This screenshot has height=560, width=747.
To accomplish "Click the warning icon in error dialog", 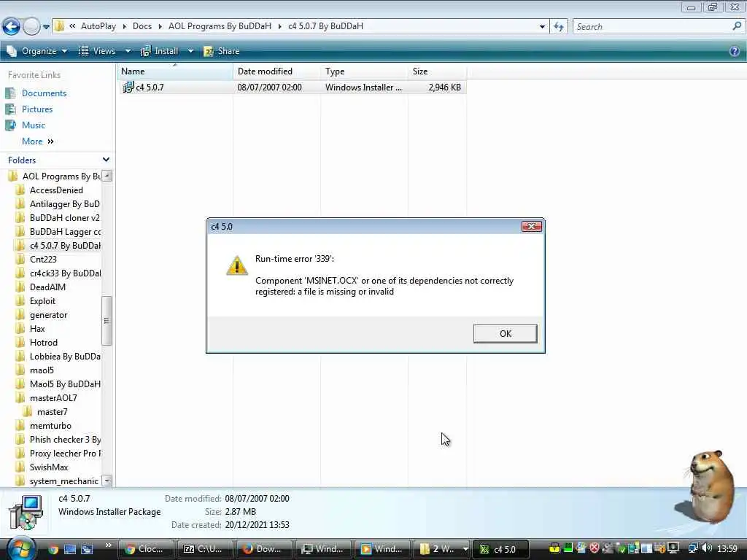I will coord(237,265).
